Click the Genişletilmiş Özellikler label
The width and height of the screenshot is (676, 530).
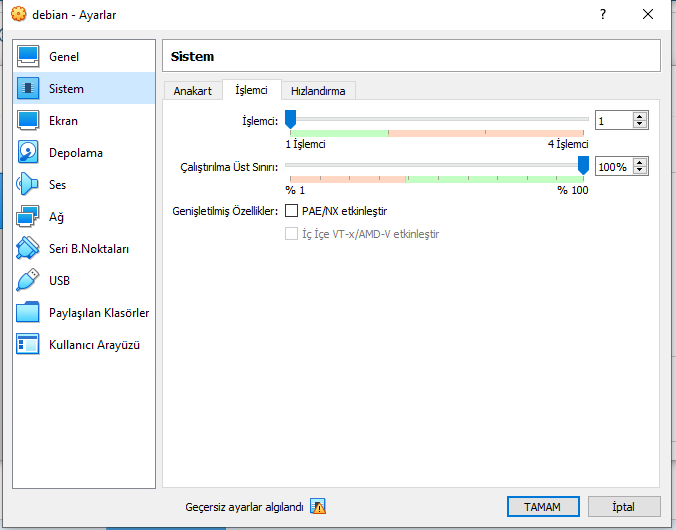225,211
